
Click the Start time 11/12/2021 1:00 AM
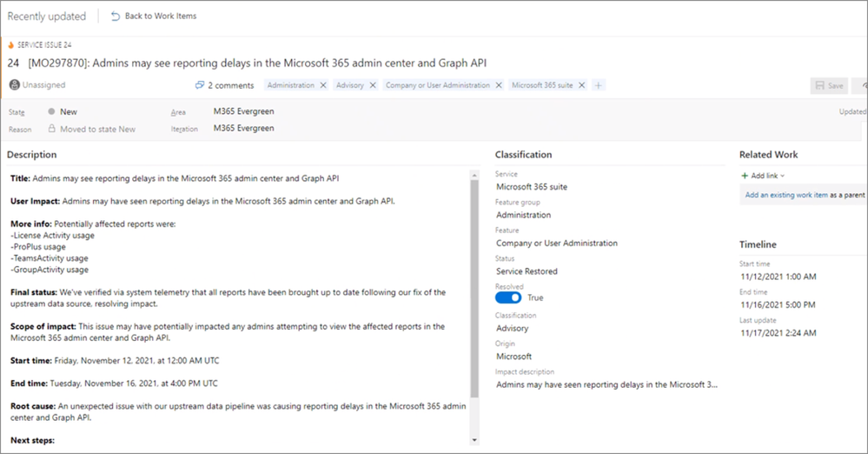[x=779, y=277]
